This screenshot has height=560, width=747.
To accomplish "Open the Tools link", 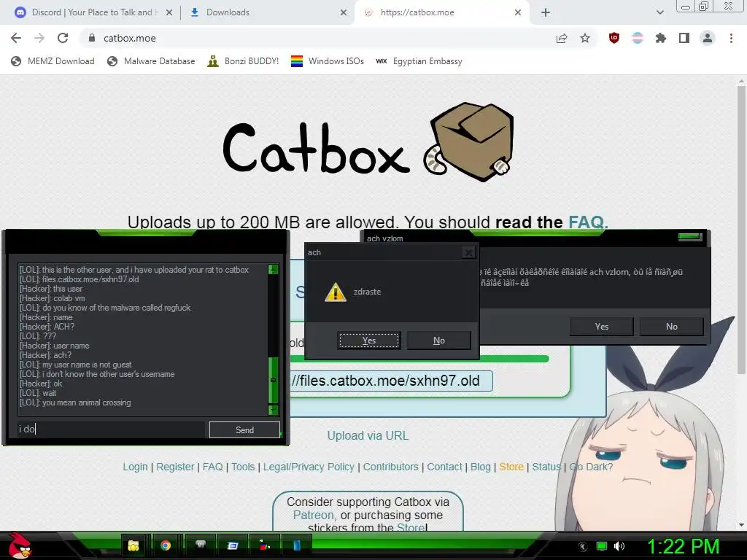I will click(x=243, y=467).
